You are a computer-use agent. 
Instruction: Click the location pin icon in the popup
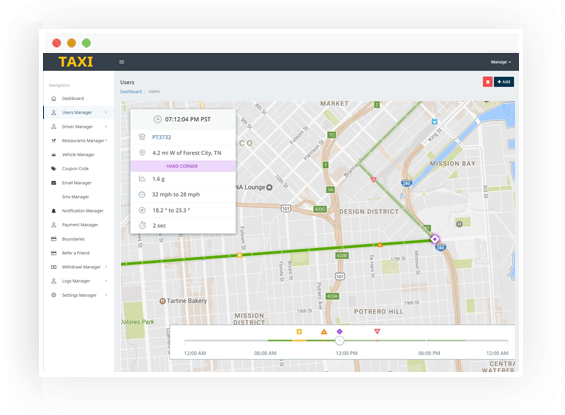(142, 153)
